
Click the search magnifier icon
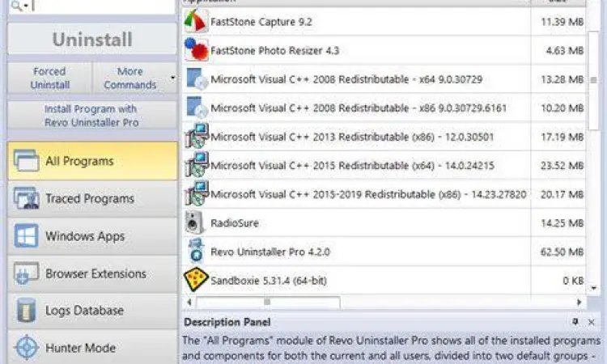[16, 6]
